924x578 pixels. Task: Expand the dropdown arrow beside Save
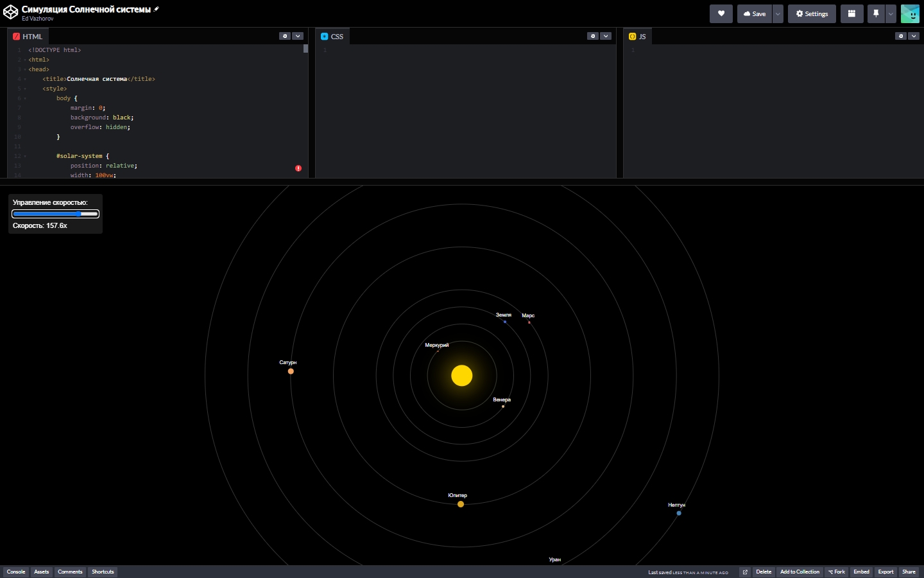point(778,13)
